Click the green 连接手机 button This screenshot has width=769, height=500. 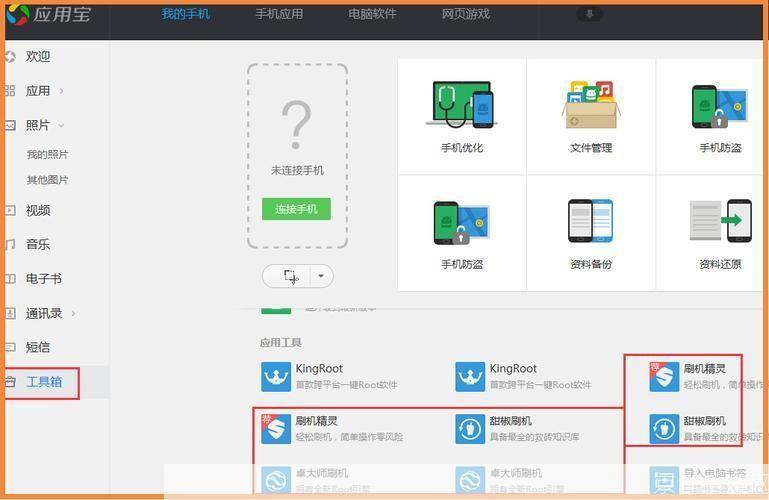click(x=296, y=209)
